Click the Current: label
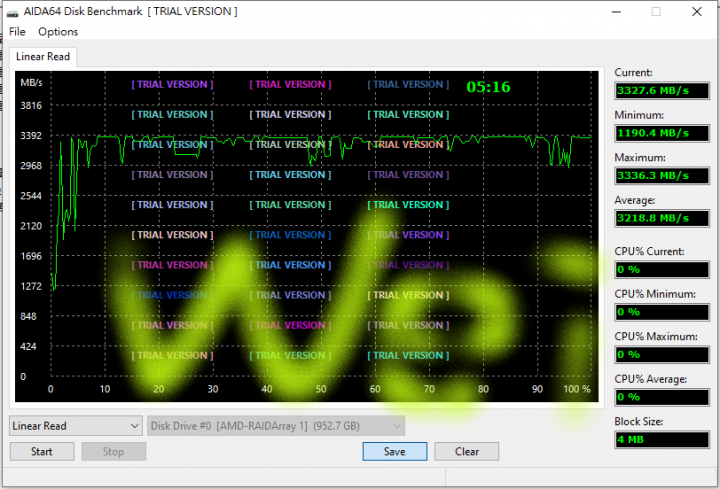 (633, 73)
